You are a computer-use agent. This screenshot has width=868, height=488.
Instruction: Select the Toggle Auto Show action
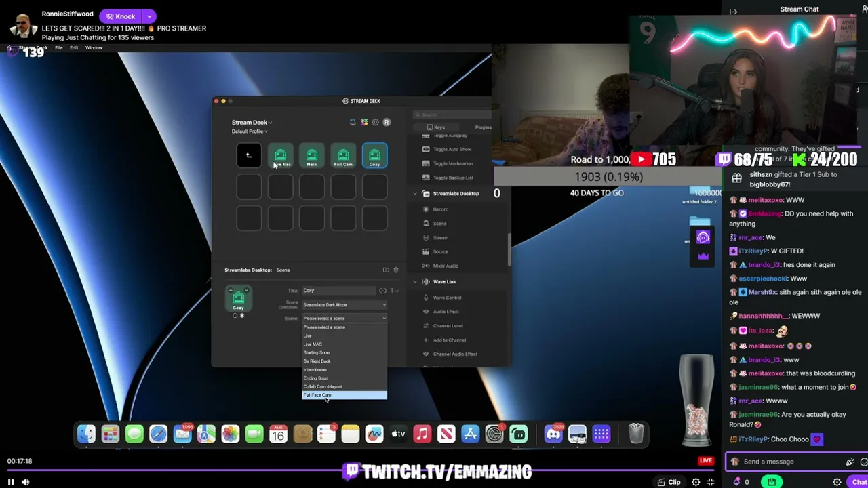pos(452,149)
